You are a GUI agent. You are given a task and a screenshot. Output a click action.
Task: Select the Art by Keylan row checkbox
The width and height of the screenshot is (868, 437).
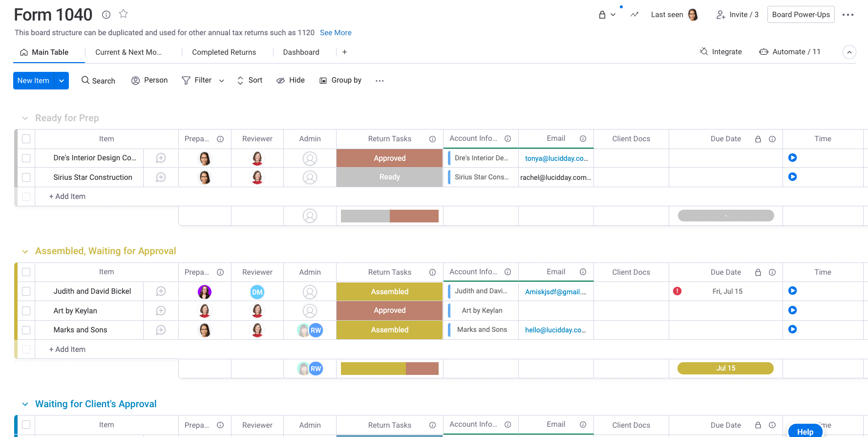tap(26, 311)
